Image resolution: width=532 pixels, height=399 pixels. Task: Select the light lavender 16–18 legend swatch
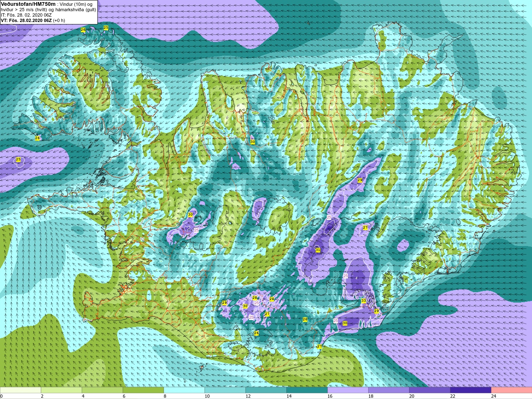[348, 390]
